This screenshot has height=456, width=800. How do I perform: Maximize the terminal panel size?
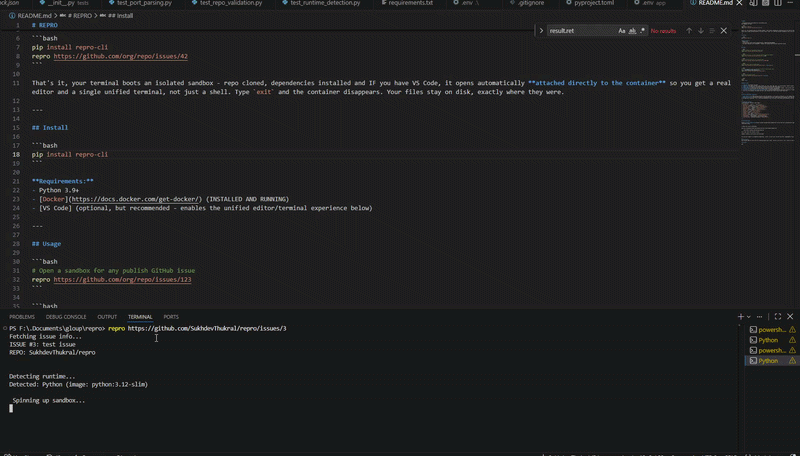778,317
